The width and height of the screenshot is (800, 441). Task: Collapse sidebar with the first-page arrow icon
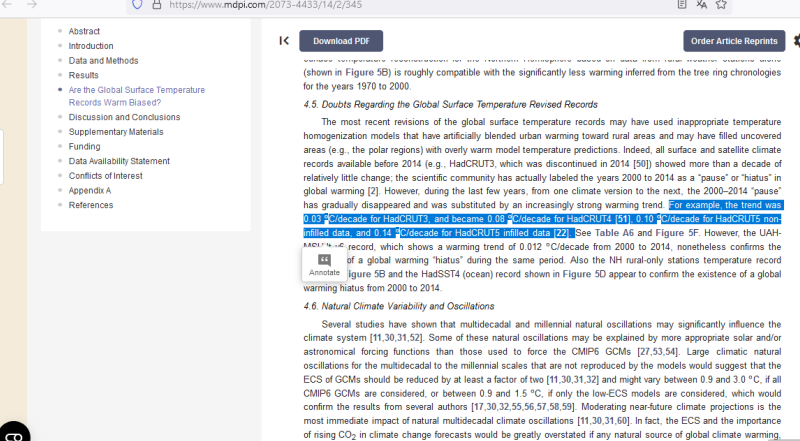pyautogui.click(x=284, y=41)
